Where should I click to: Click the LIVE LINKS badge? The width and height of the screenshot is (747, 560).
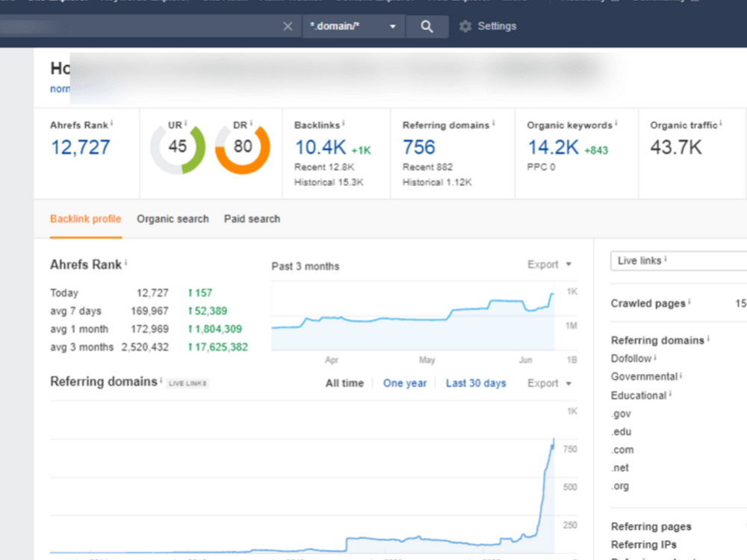(187, 383)
